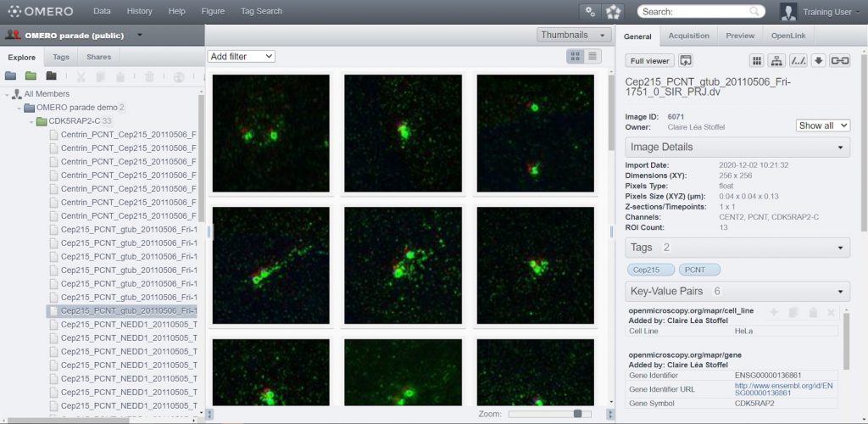Click the script launcher gears icon
The width and height of the screenshot is (868, 424).
[590, 12]
